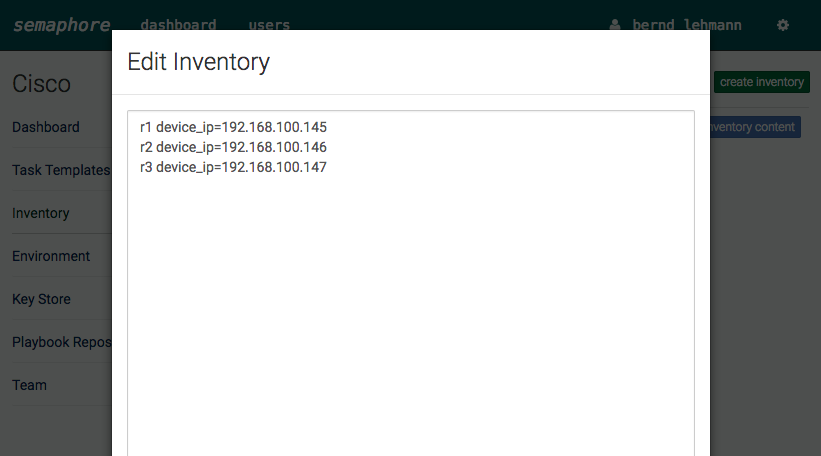821x456 pixels.
Task: Click the r1 device_ip line end
Action: (327, 127)
